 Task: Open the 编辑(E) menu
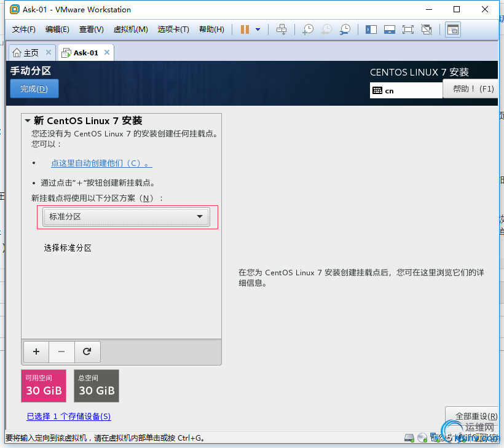pyautogui.click(x=57, y=29)
